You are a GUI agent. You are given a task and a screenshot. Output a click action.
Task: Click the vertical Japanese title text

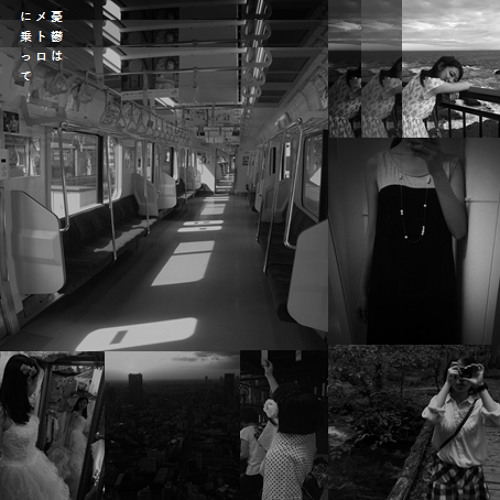point(42,46)
